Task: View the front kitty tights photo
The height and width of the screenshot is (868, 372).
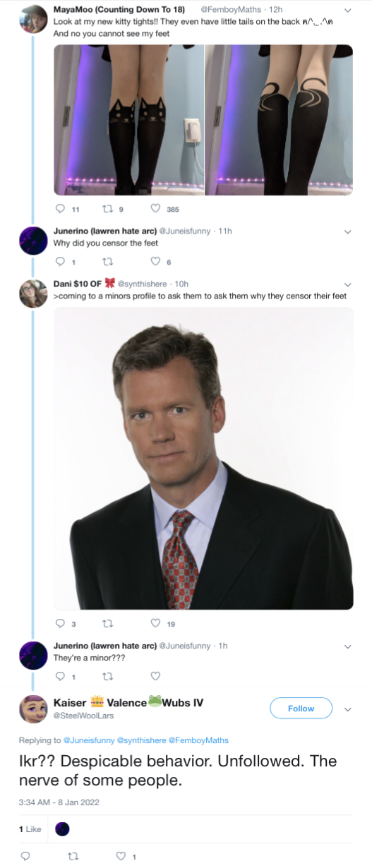Action: pos(128,120)
